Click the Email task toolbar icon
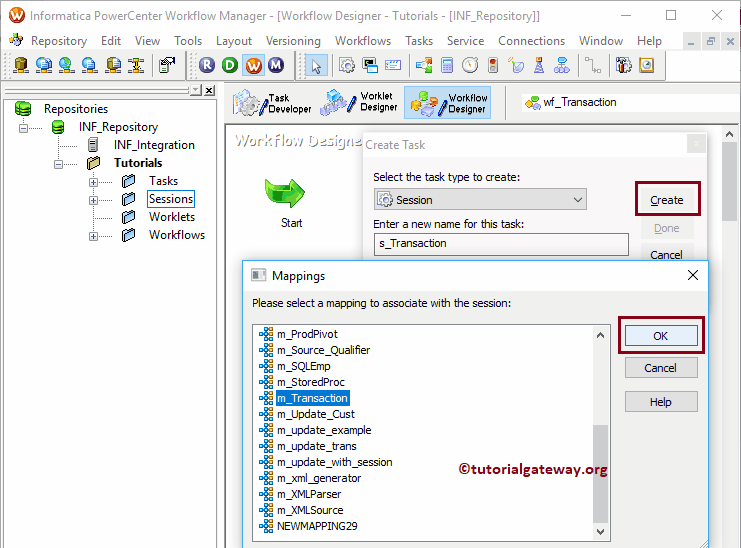The image size is (741, 548). (393, 65)
